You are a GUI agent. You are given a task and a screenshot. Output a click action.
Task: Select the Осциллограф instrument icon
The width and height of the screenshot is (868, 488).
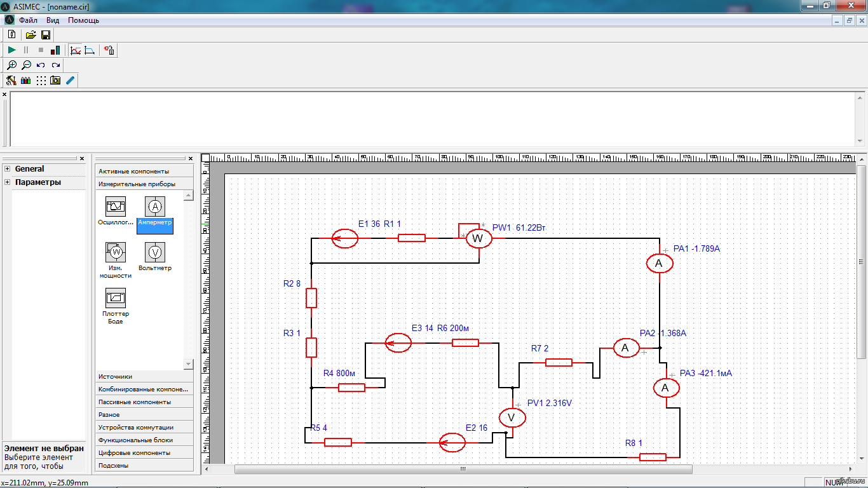[x=116, y=207]
